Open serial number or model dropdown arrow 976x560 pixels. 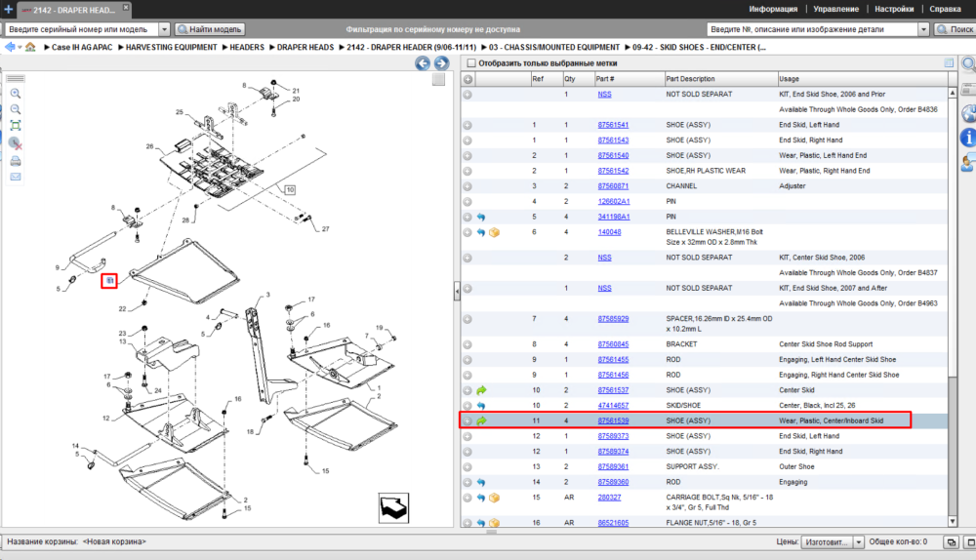click(164, 29)
